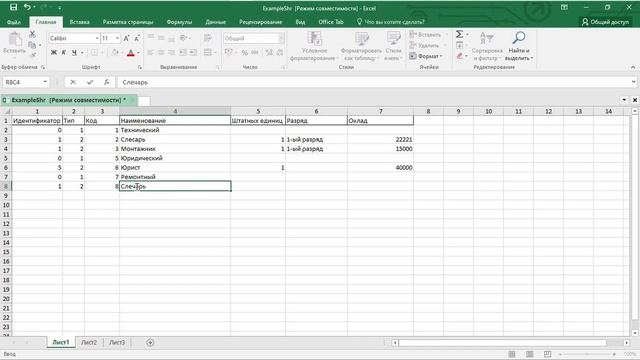Click the zoom slider in the status bar
Screen dimensions: 640x360
pyautogui.click(x=587, y=354)
